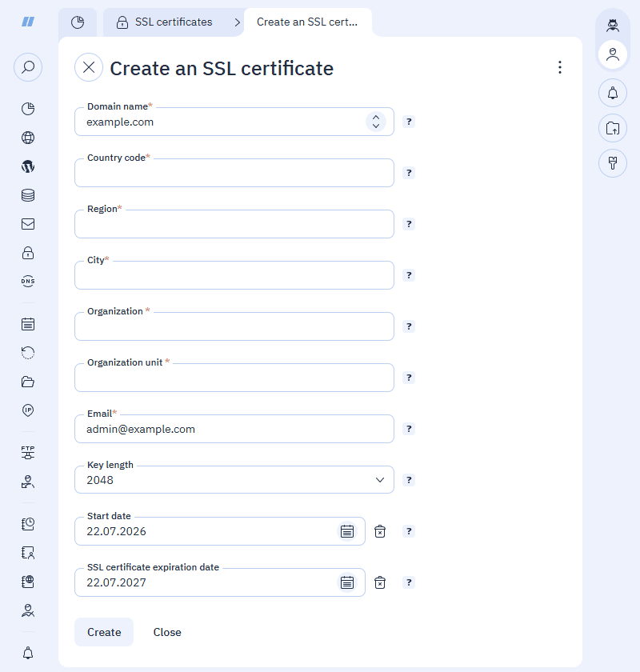Show help for Domain name field
This screenshot has height=672, width=640.
click(409, 122)
